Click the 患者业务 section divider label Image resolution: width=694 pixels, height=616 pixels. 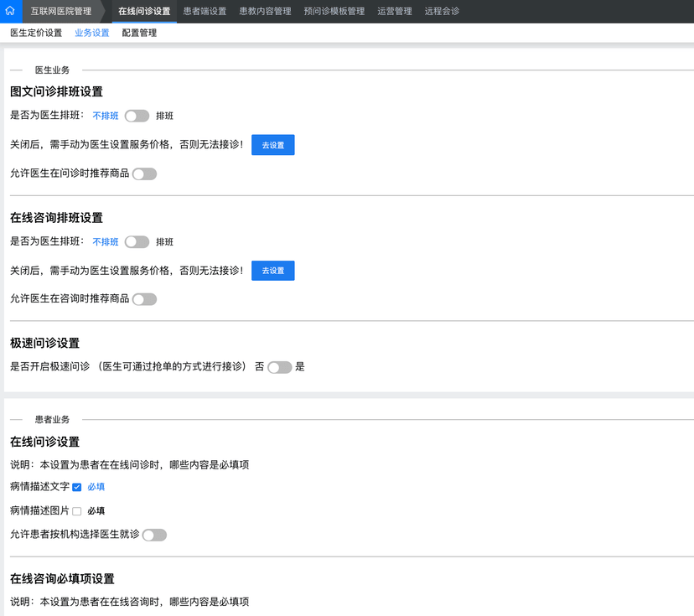click(x=52, y=420)
